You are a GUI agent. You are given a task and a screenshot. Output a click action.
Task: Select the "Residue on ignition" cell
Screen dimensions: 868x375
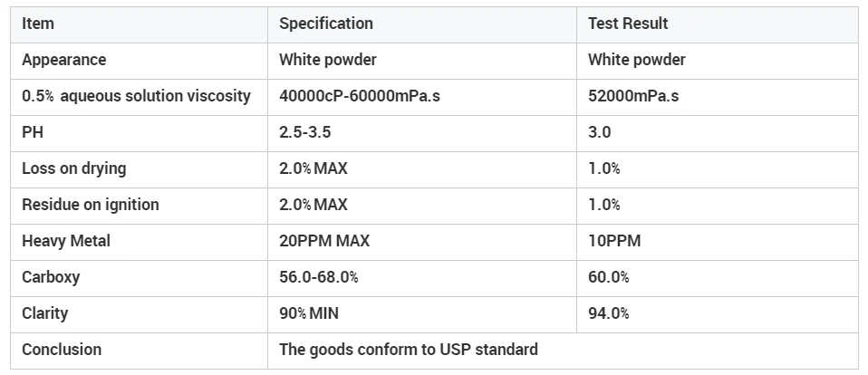90,205
